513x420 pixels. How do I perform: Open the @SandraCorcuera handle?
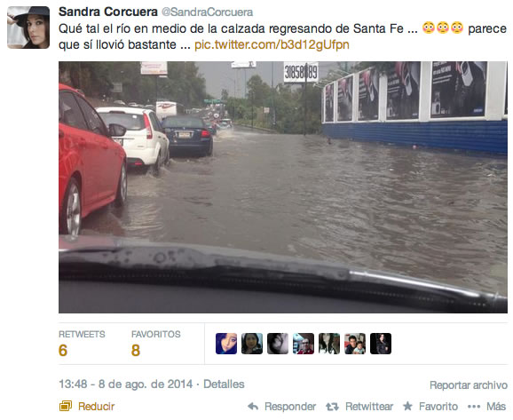coord(207,12)
